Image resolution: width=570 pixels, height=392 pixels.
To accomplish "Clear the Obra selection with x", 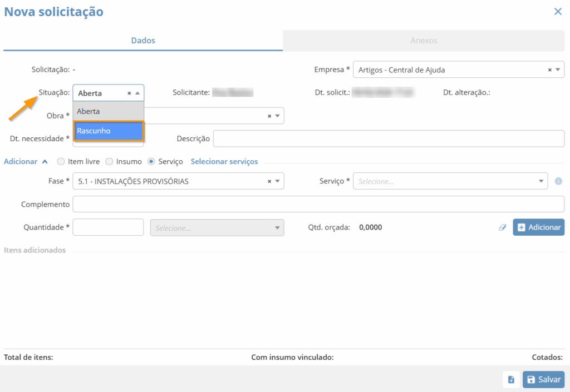I will coord(269,116).
